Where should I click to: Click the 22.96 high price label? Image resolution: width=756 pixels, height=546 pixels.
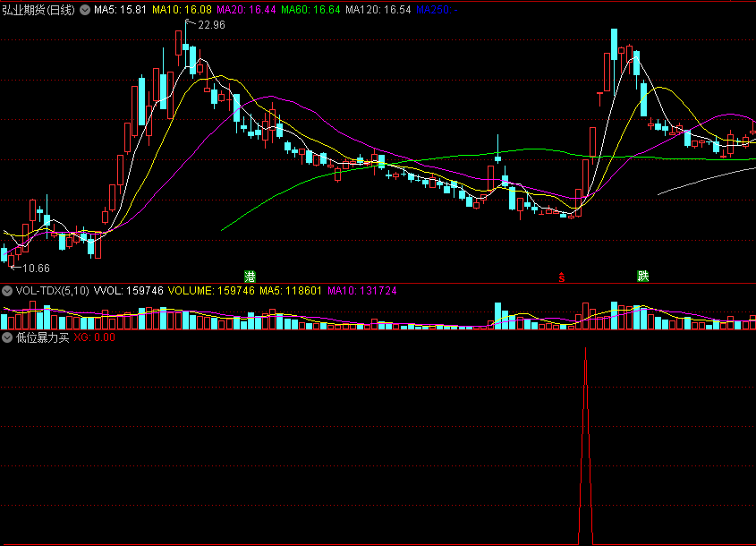tap(211, 24)
